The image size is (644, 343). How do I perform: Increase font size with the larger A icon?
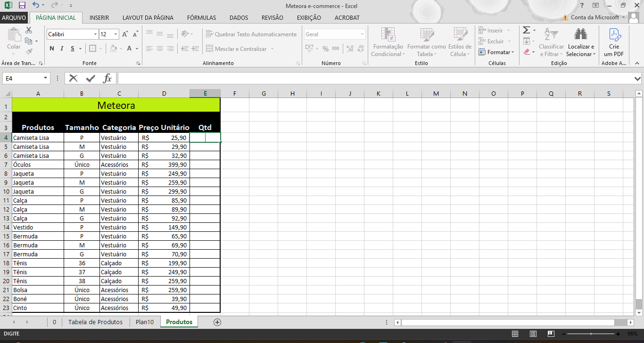(125, 34)
